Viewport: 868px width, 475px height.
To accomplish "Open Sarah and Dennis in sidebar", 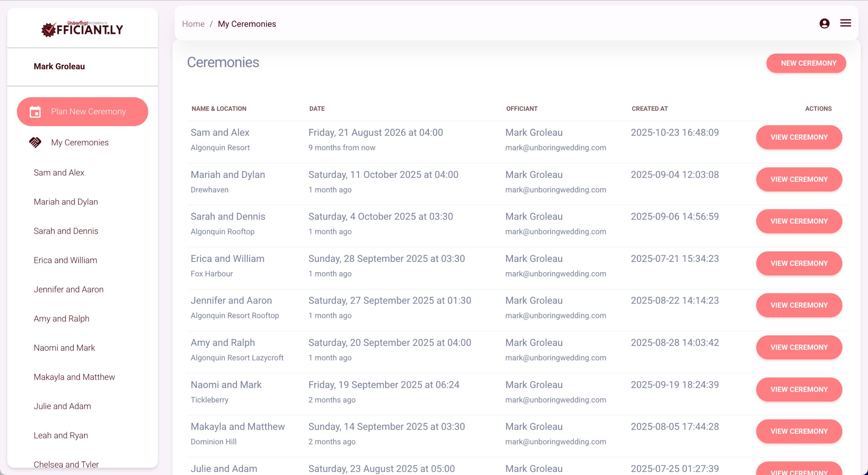I will (x=66, y=231).
